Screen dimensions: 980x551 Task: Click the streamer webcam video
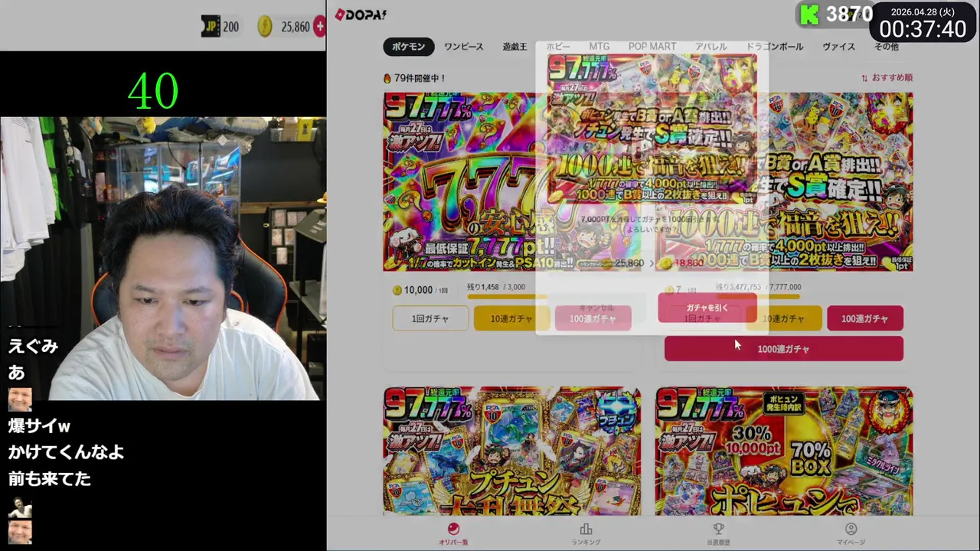click(x=163, y=258)
